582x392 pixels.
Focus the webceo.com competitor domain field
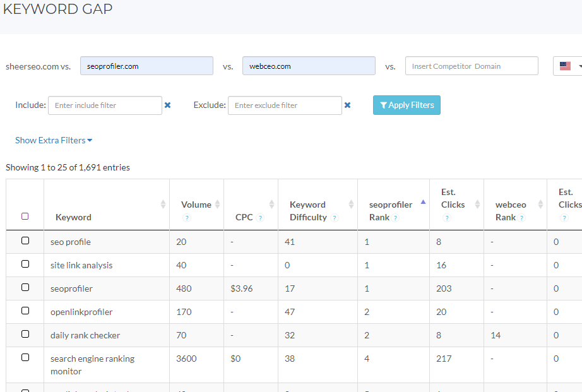pos(309,66)
